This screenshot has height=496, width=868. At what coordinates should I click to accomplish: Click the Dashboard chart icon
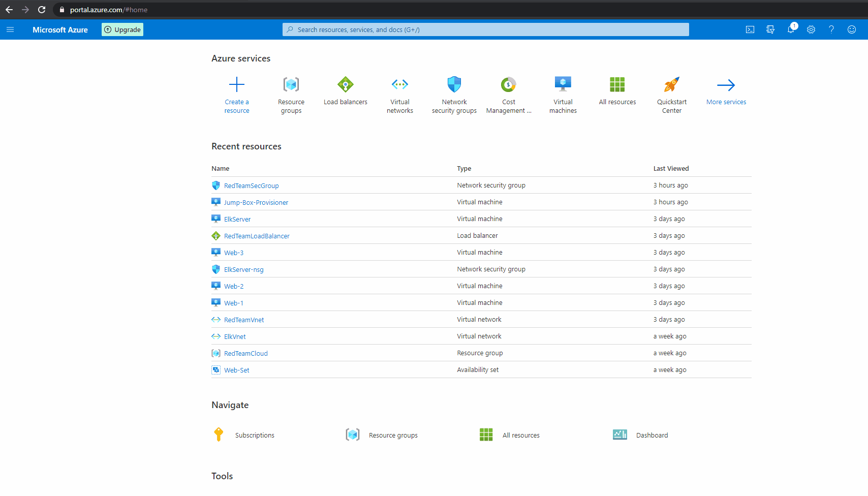[x=620, y=435]
